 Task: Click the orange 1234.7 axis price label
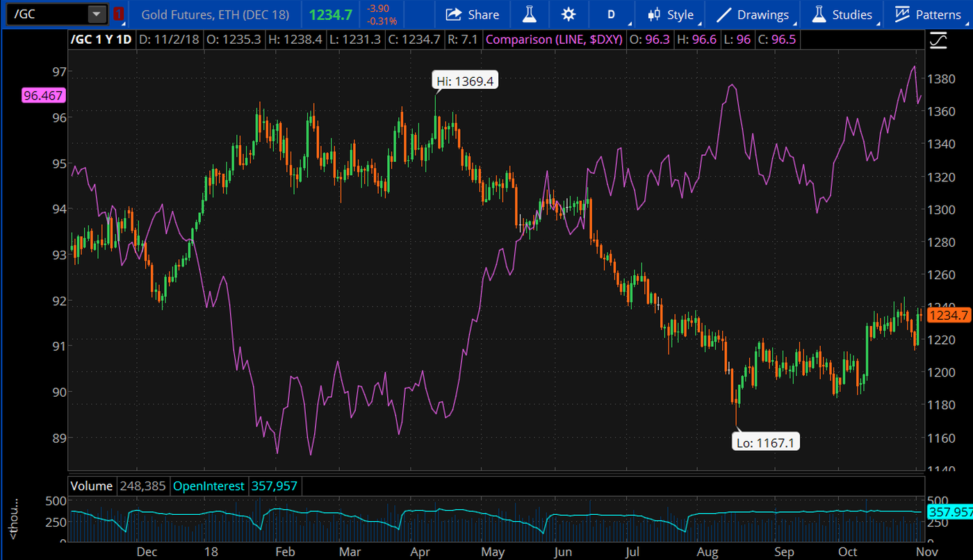tap(949, 315)
